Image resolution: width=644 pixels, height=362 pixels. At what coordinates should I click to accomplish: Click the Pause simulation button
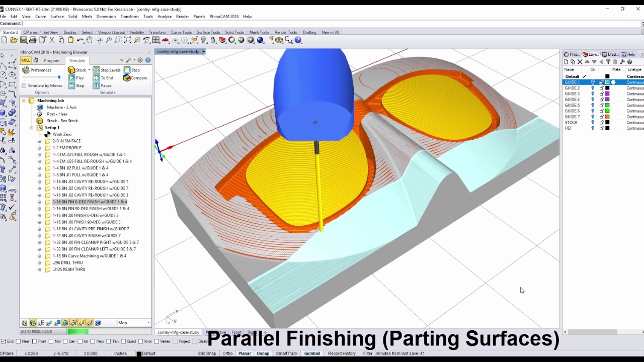(x=103, y=85)
